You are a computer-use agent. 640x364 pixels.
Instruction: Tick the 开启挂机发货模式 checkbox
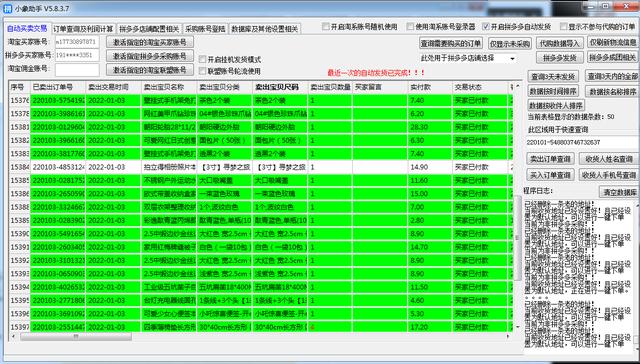(x=202, y=59)
